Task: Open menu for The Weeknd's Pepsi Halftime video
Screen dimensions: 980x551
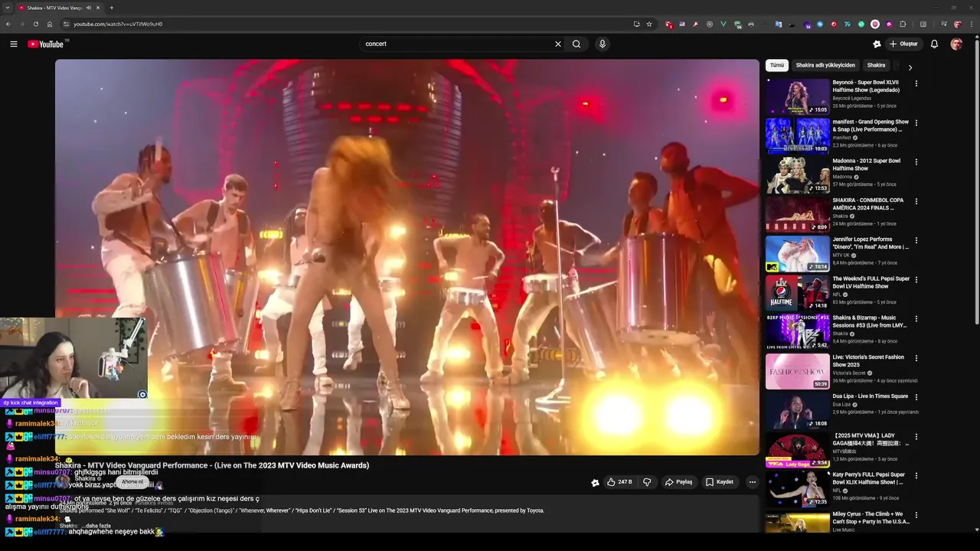Action: tap(916, 280)
